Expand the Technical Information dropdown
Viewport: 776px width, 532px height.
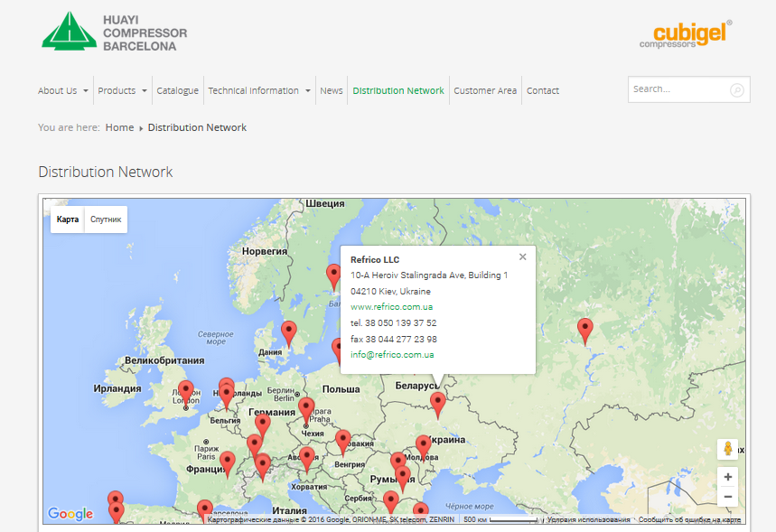259,90
